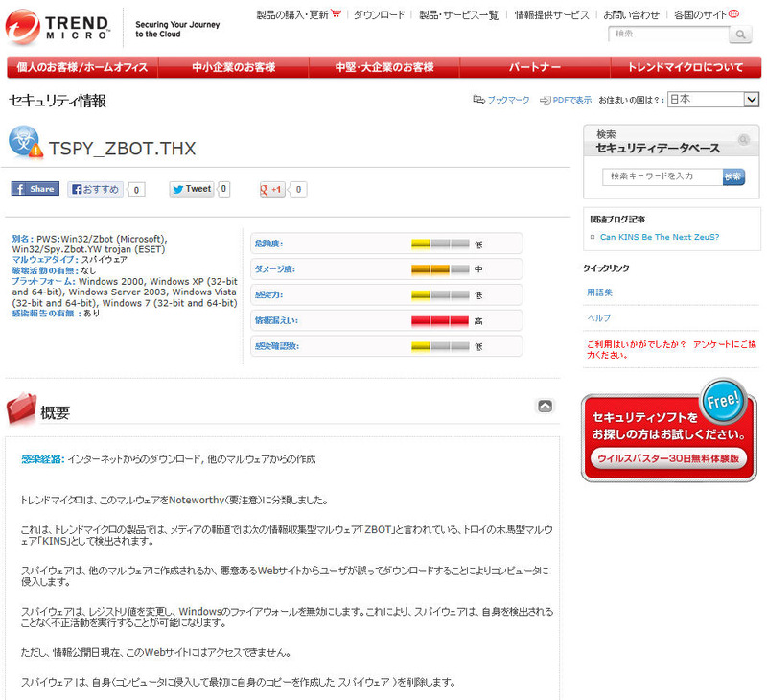This screenshot has width=767, height=700.
Task: Click the Google +1 button
Action: tap(272, 189)
